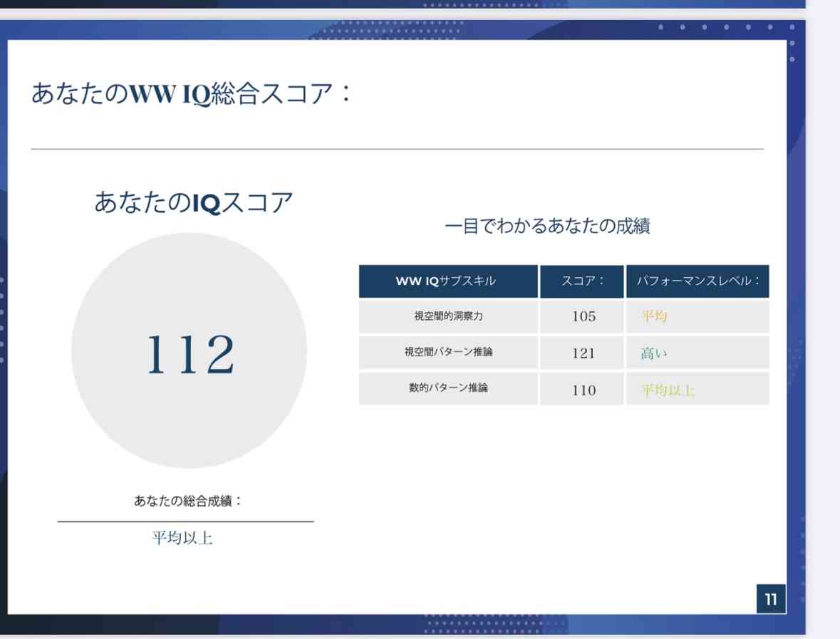The width and height of the screenshot is (840, 639).
Task: Select the あなたの総合成績： label
Action: [x=187, y=501]
